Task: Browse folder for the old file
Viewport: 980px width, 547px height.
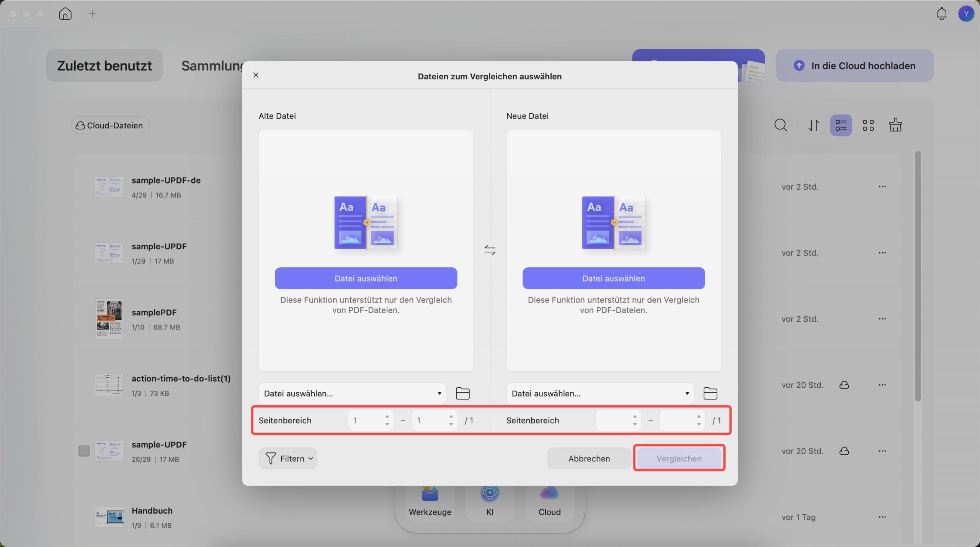Action: pos(462,393)
